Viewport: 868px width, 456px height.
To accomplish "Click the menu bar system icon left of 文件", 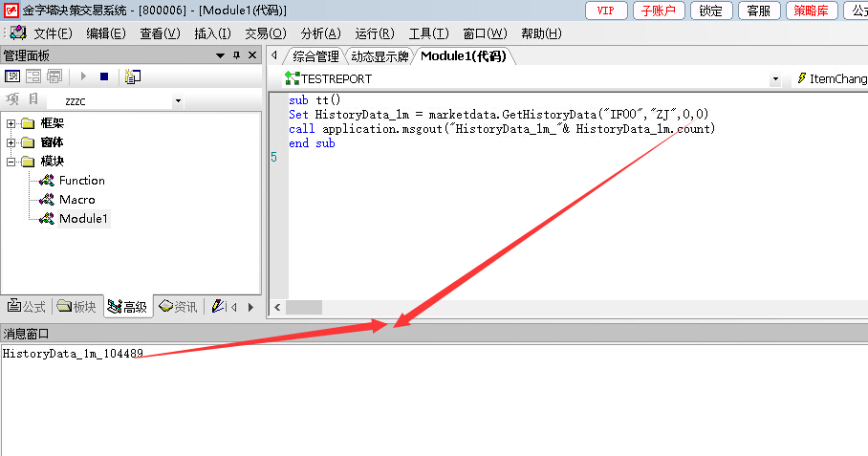I will (18, 33).
